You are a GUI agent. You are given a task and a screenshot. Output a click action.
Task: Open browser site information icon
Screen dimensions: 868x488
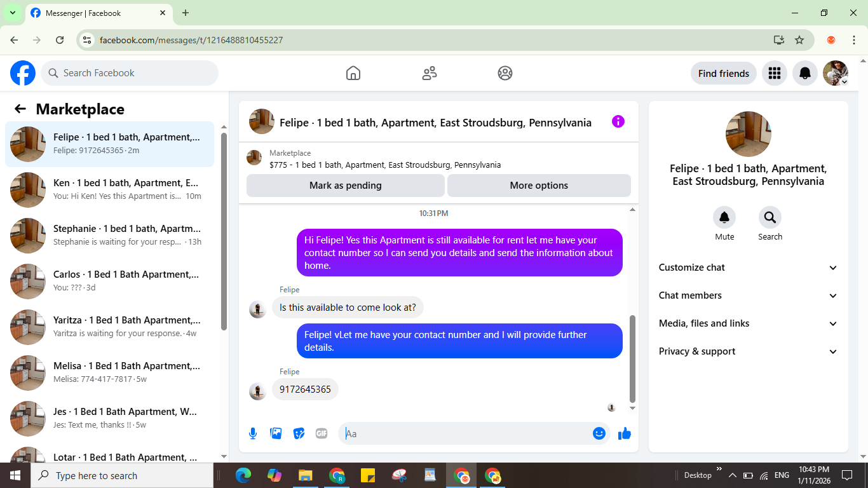tap(88, 40)
